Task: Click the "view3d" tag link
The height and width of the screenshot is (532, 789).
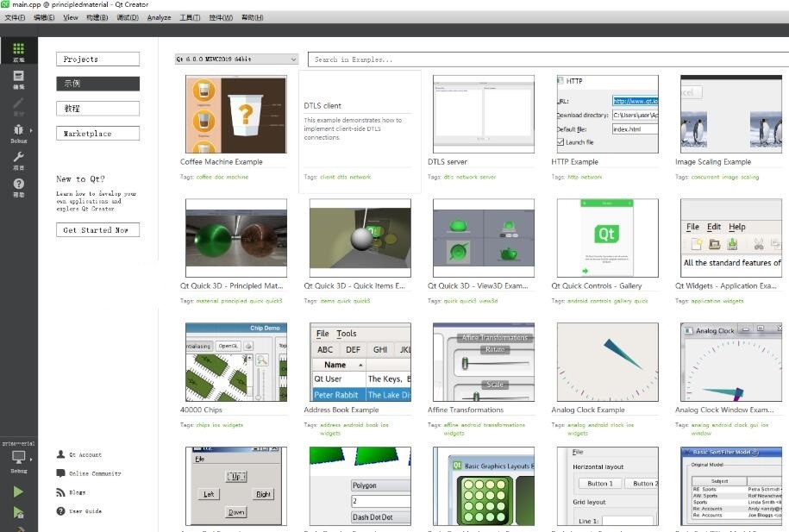Action: point(487,301)
